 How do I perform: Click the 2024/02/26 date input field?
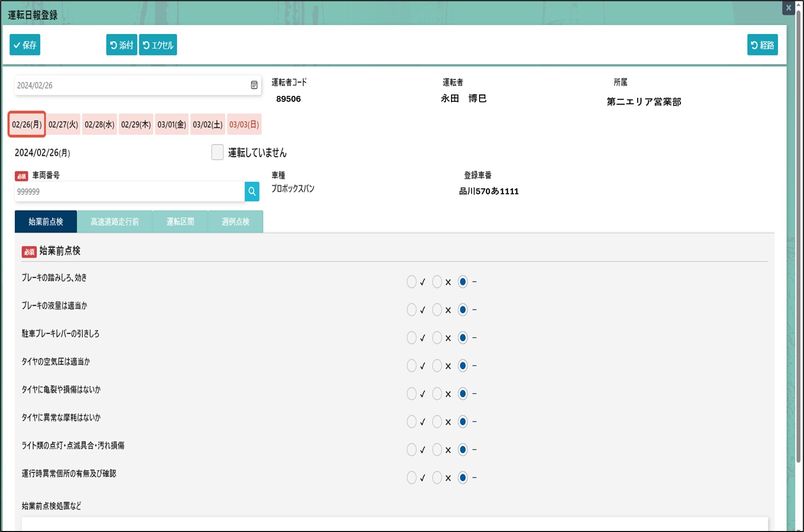[130, 85]
